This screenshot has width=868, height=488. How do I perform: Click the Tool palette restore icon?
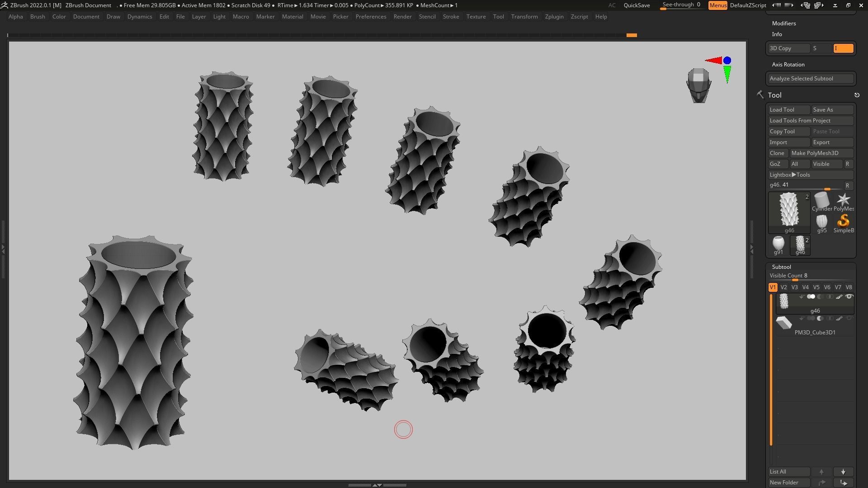click(x=857, y=95)
